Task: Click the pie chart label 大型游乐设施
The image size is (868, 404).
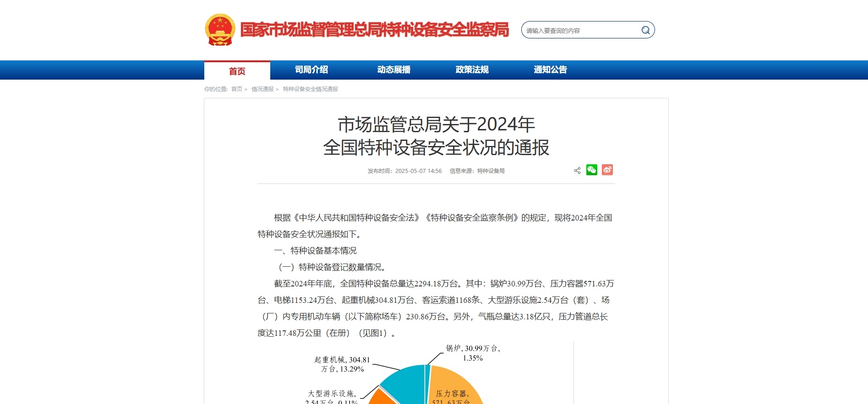Action: point(332,397)
